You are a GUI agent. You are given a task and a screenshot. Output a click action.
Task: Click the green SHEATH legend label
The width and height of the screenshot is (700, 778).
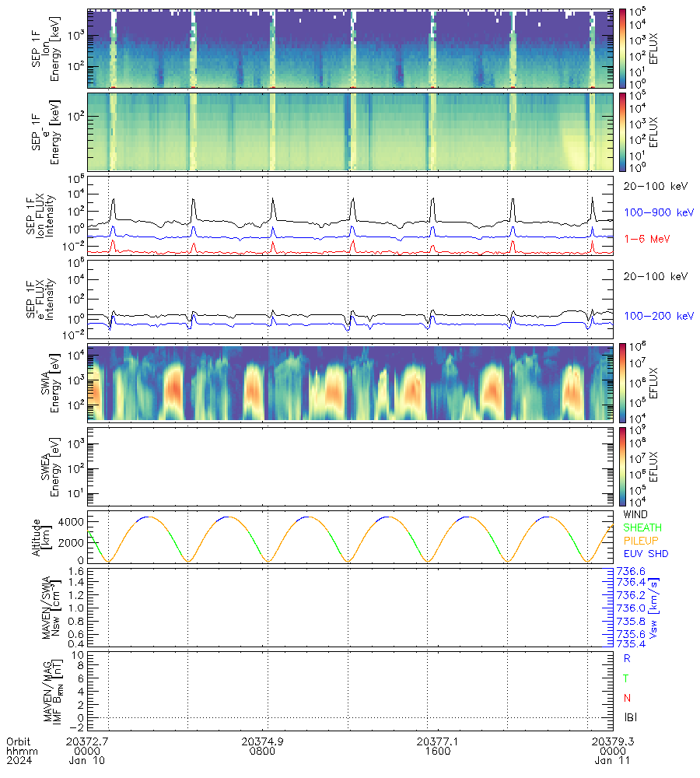pos(641,528)
